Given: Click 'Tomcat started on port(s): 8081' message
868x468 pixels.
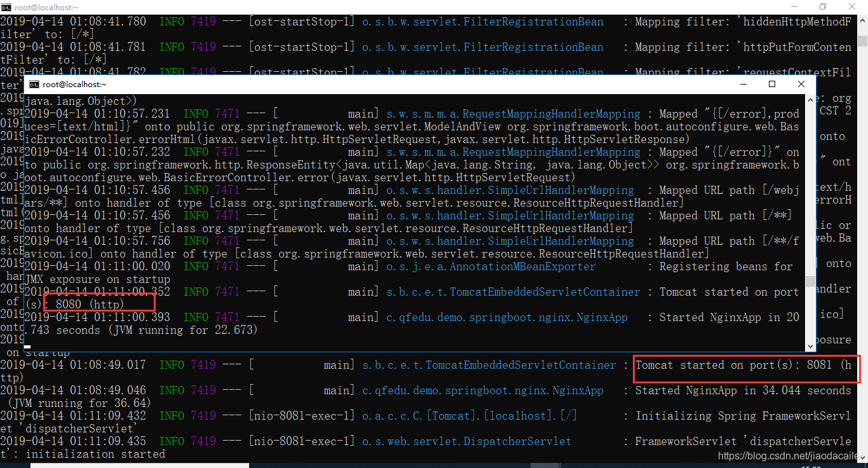Looking at the screenshot, I should coord(734,365).
